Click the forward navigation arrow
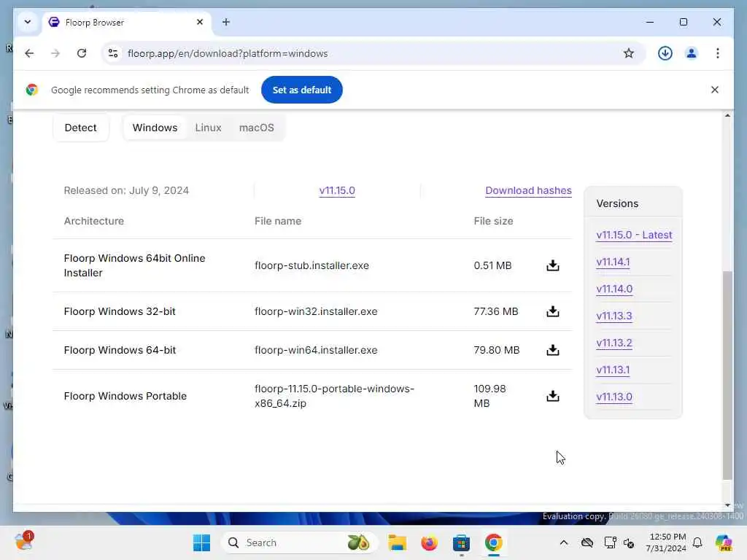The height and width of the screenshot is (560, 747). pyautogui.click(x=55, y=53)
